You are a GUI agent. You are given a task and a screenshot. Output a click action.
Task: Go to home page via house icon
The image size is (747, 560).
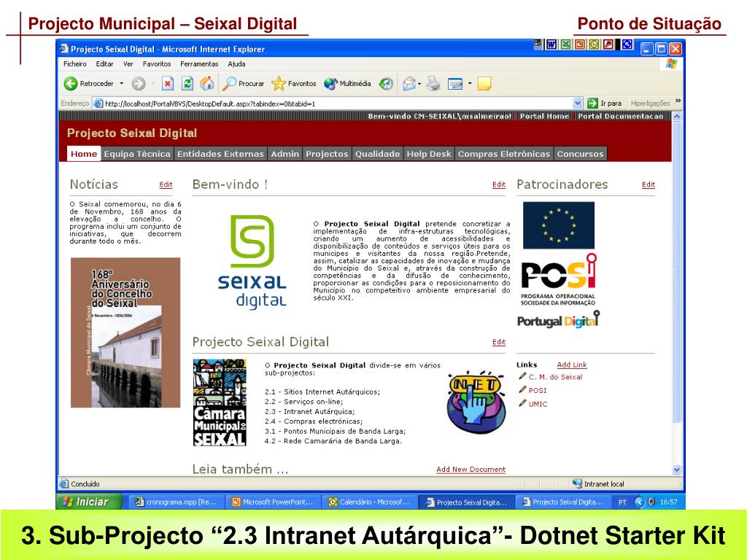(206, 84)
